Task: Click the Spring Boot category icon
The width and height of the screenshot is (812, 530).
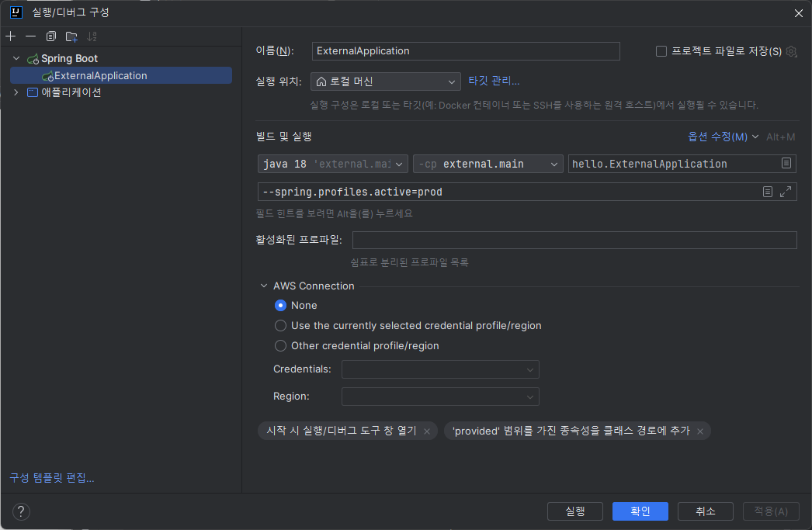Action: 33,59
